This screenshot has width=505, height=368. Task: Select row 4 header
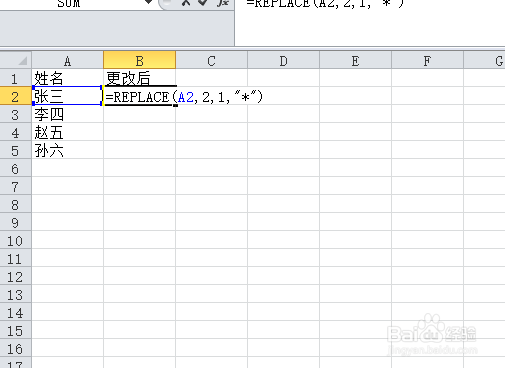tap(16, 132)
